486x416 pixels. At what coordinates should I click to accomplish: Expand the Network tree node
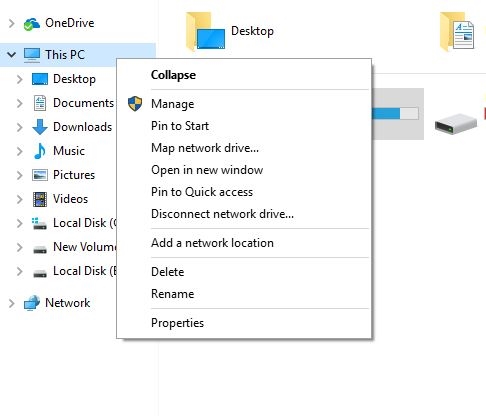tap(12, 303)
